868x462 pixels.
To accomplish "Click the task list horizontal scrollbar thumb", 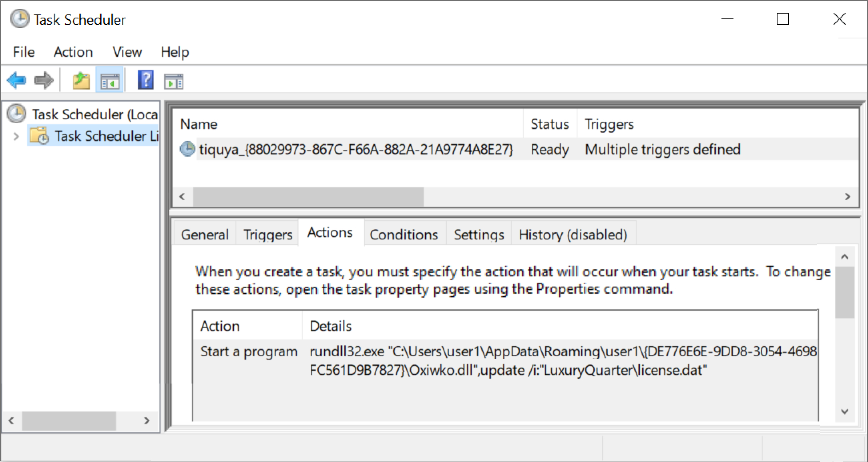I will [x=308, y=197].
